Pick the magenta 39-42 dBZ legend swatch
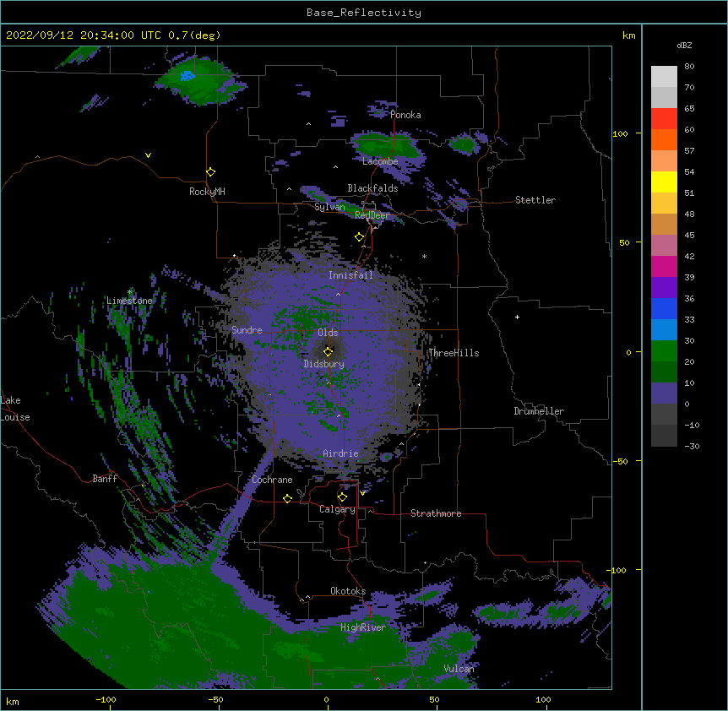The height and width of the screenshot is (711, 728). [664, 267]
